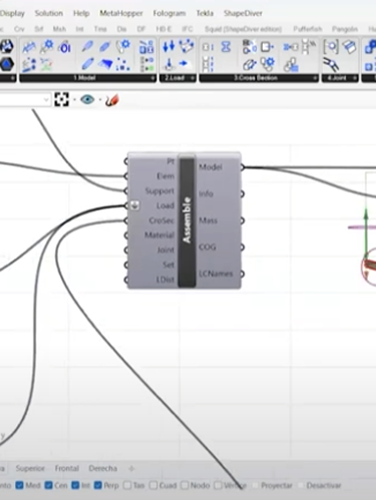Switch to the Frontal viewport tab
The width and height of the screenshot is (376, 500).
(x=67, y=468)
